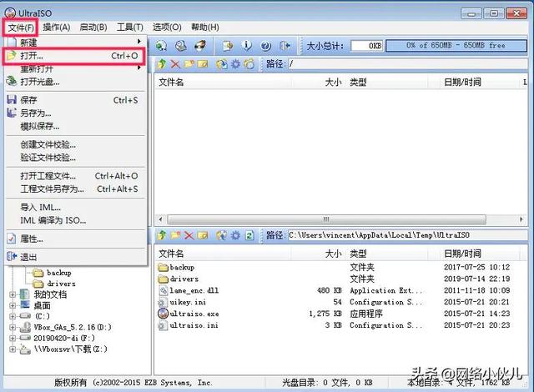Image resolution: width=534 pixels, height=392 pixels.
Task: Click the red delete X in image pane
Action: pos(175,63)
